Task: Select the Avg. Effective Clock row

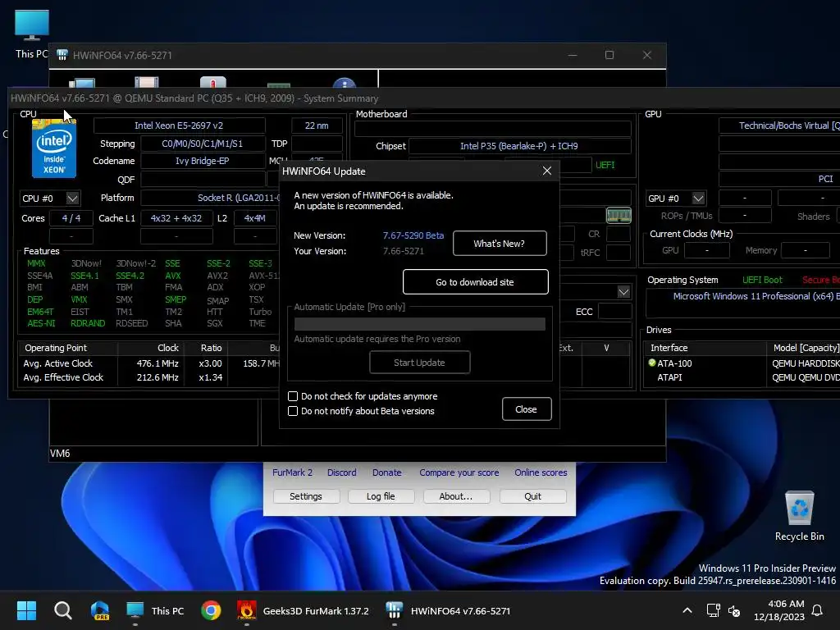Action: [x=148, y=377]
